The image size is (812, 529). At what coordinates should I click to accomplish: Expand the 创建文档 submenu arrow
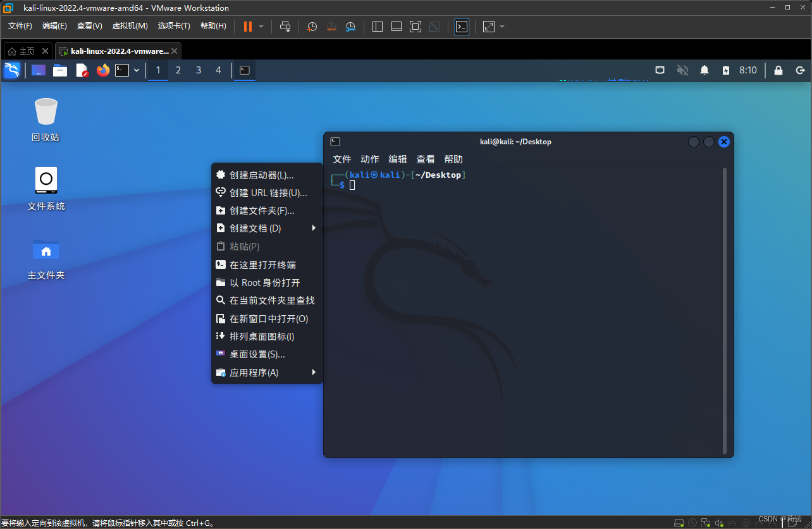pos(314,228)
